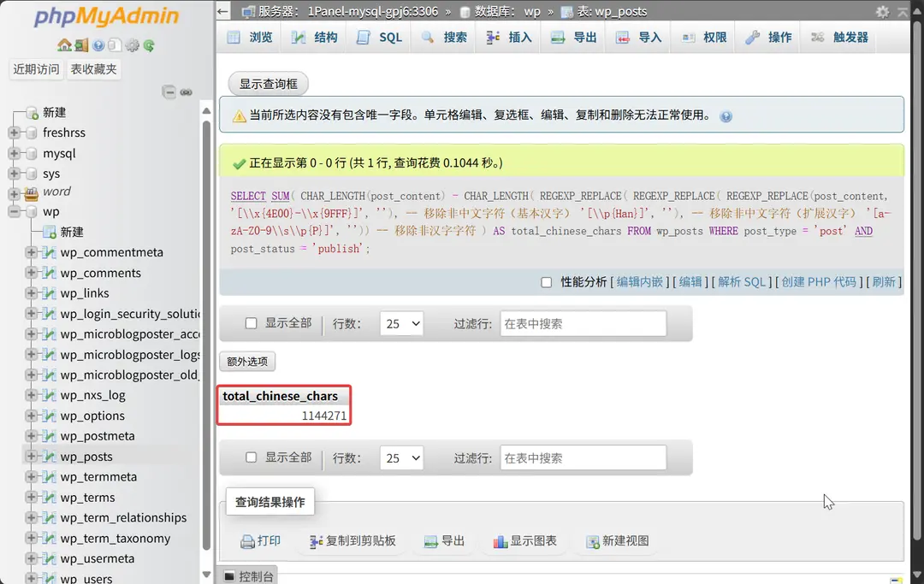Switch to the SQL tab
This screenshot has height=584, width=924.
(x=379, y=38)
